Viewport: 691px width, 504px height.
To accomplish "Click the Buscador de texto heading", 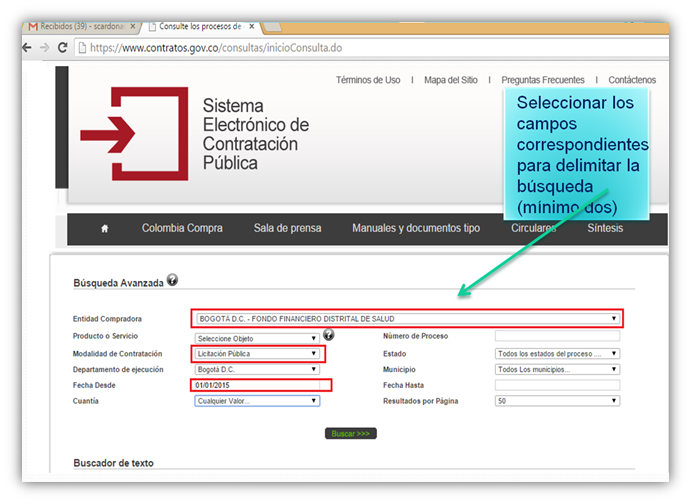I will point(113,463).
